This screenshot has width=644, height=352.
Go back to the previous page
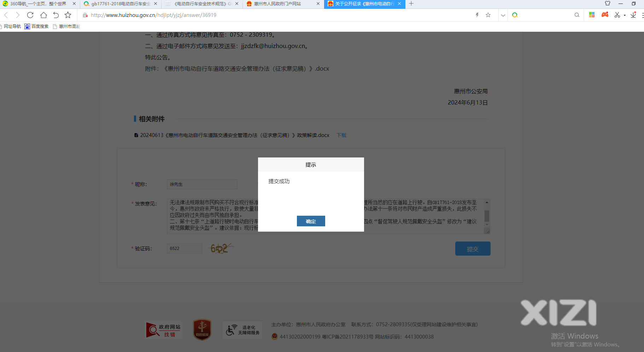6,15
